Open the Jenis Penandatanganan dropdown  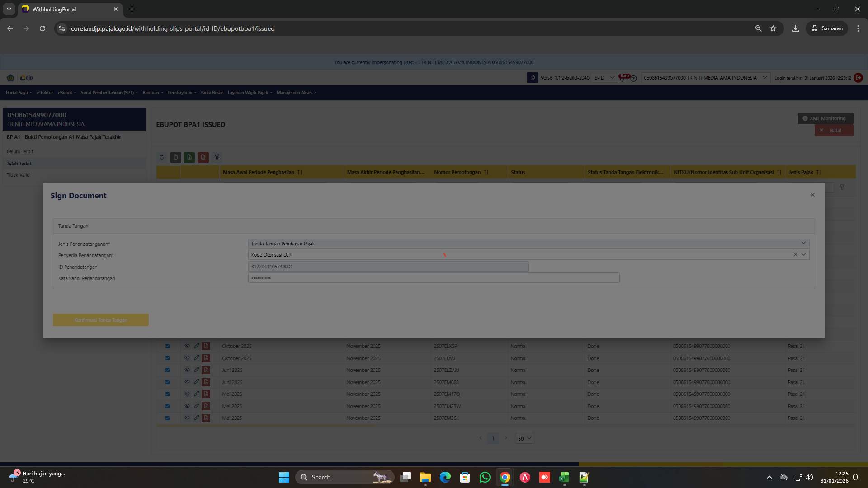[803, 243]
